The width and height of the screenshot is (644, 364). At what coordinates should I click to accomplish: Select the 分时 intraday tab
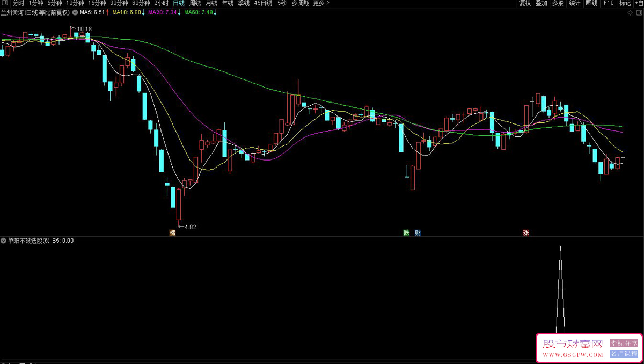tap(18, 3)
